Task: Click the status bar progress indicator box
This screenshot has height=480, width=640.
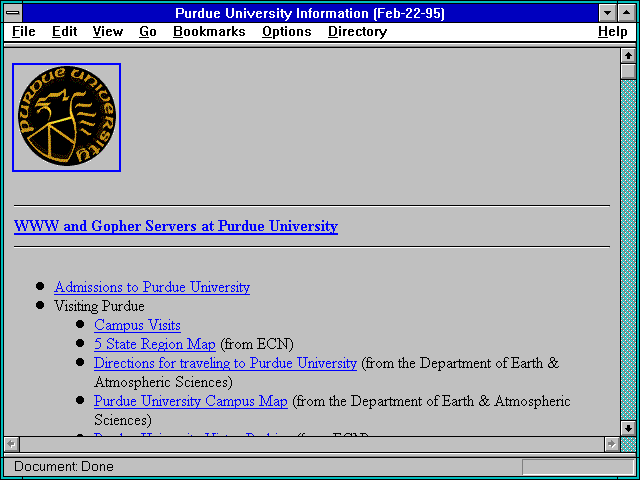Action: point(578,467)
